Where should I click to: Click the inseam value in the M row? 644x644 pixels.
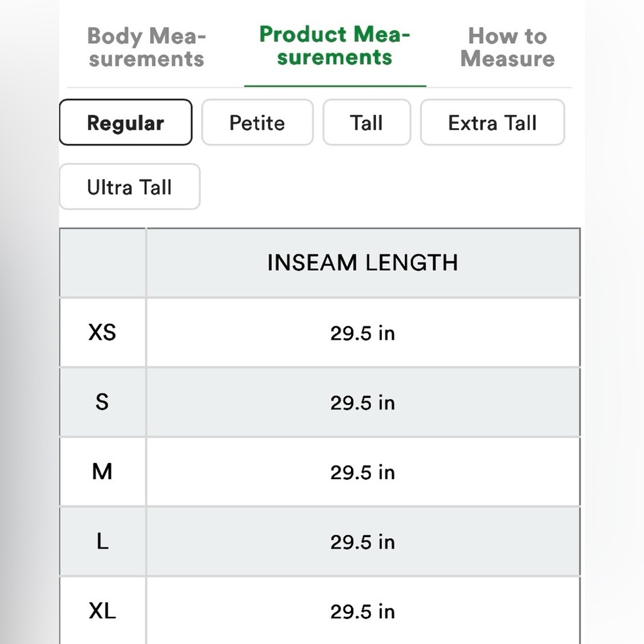(x=363, y=473)
